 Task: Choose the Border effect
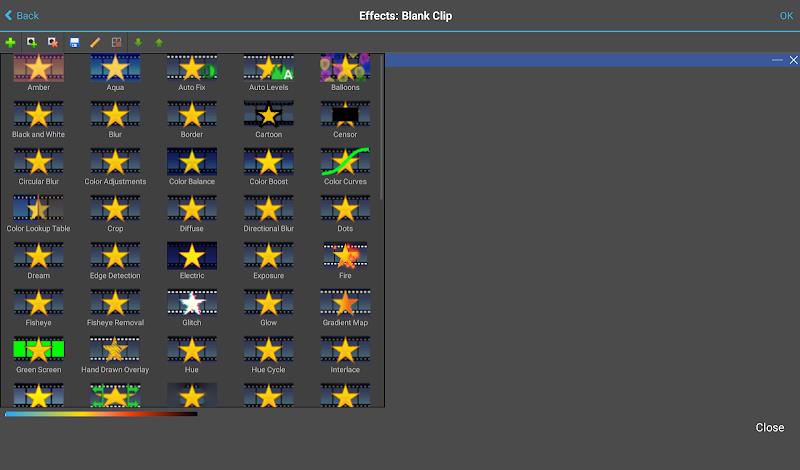pos(192,119)
